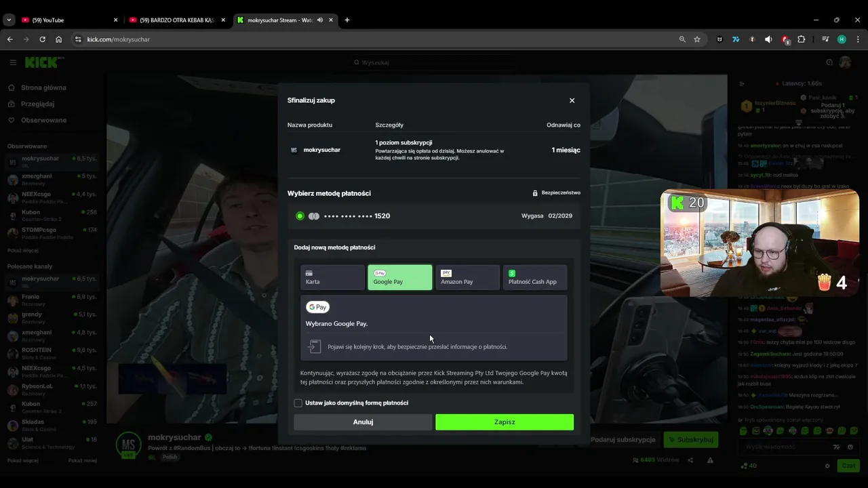This screenshot has height=488, width=868.
Task: Open the media control playlist icon
Action: point(825,39)
